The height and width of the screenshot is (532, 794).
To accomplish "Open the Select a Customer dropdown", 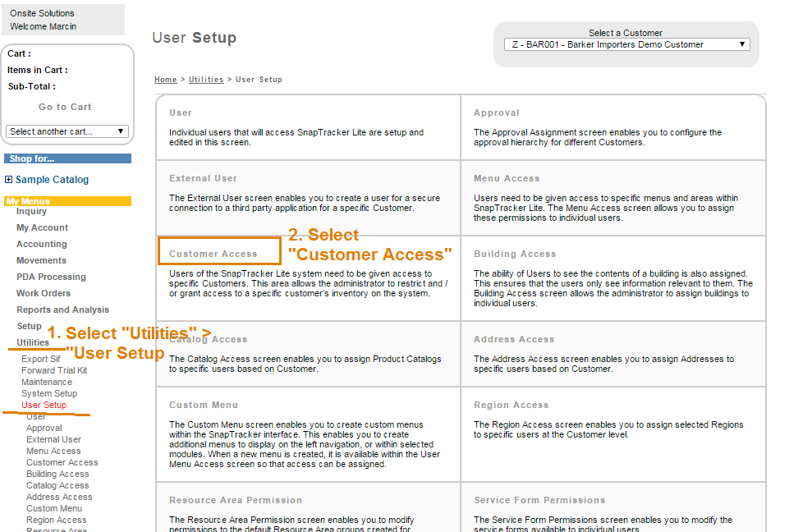I will (x=627, y=44).
